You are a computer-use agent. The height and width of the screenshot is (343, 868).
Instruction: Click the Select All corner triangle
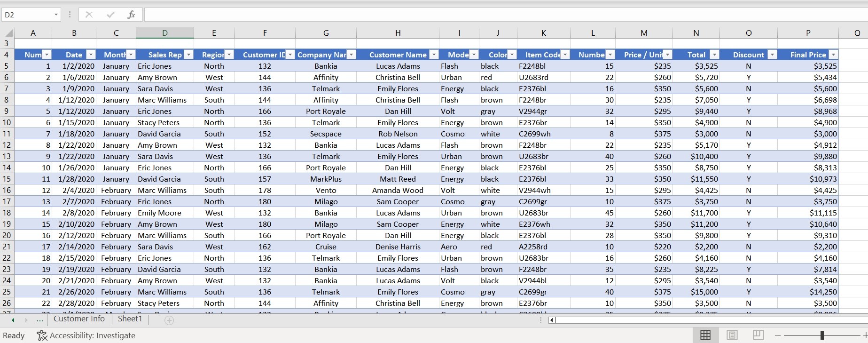pos(9,33)
